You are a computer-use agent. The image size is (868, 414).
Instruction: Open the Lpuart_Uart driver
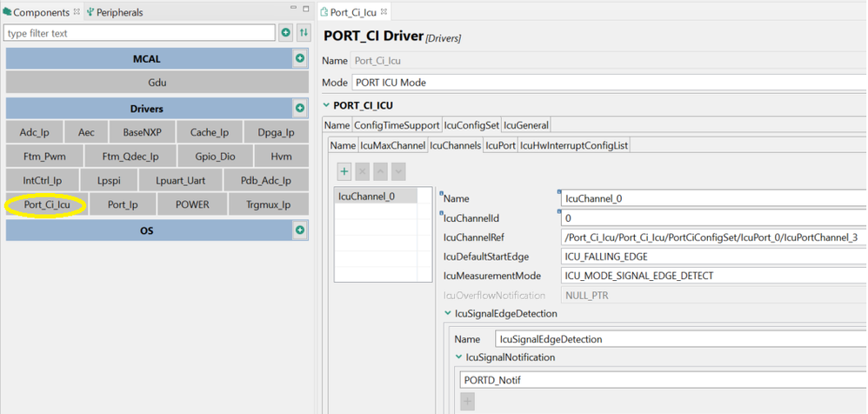tap(180, 180)
